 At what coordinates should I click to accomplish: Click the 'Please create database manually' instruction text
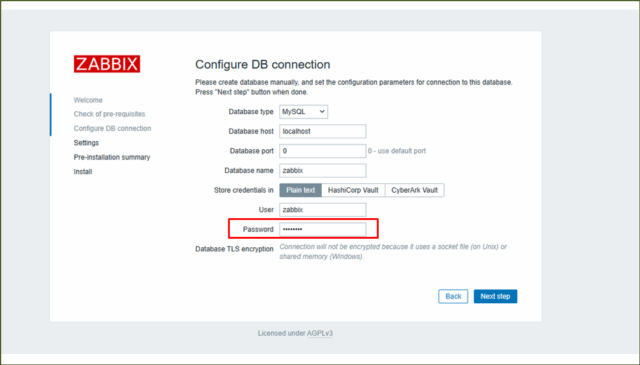pyautogui.click(x=353, y=87)
